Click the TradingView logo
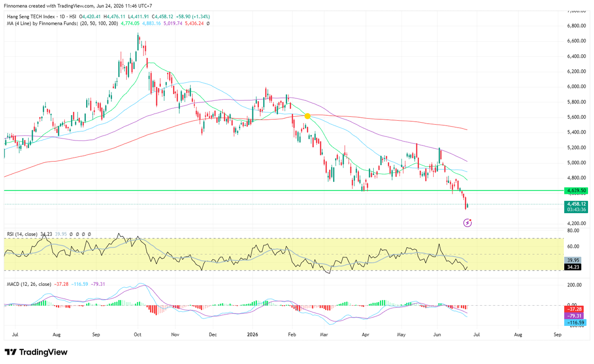This screenshot has width=594, height=364. (36, 352)
